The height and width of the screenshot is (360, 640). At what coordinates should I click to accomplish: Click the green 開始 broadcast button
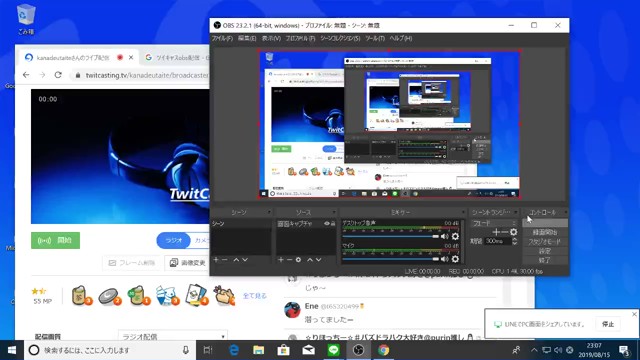(x=56, y=240)
